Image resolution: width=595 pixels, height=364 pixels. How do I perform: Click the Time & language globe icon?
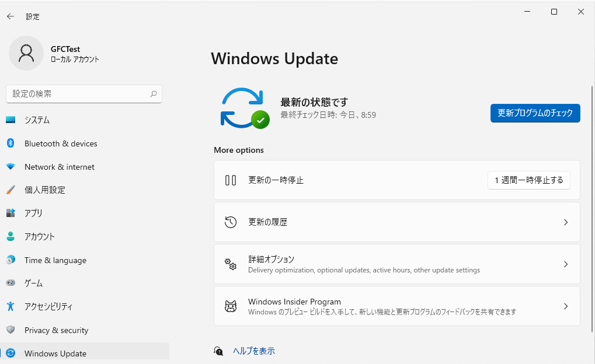pos(11,260)
